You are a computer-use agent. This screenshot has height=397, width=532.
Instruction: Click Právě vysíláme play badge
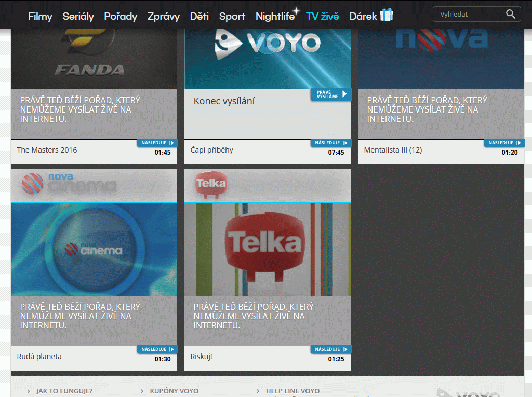point(331,94)
